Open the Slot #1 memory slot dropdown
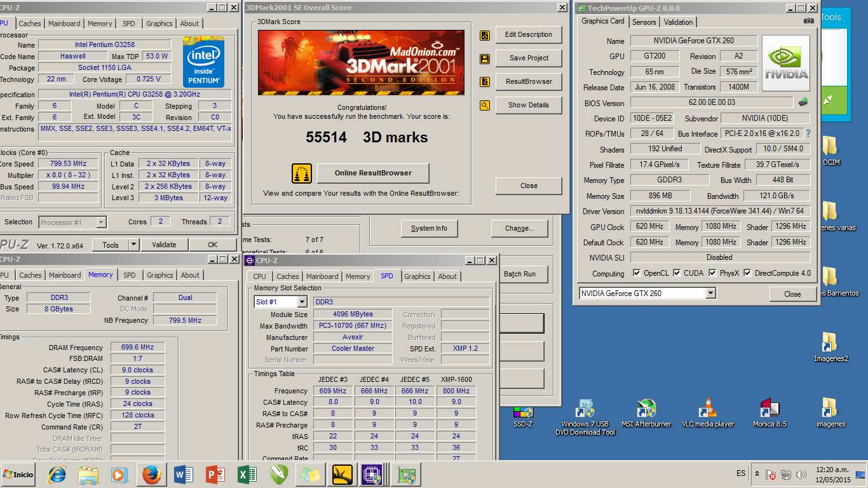868x488 pixels. tap(302, 302)
